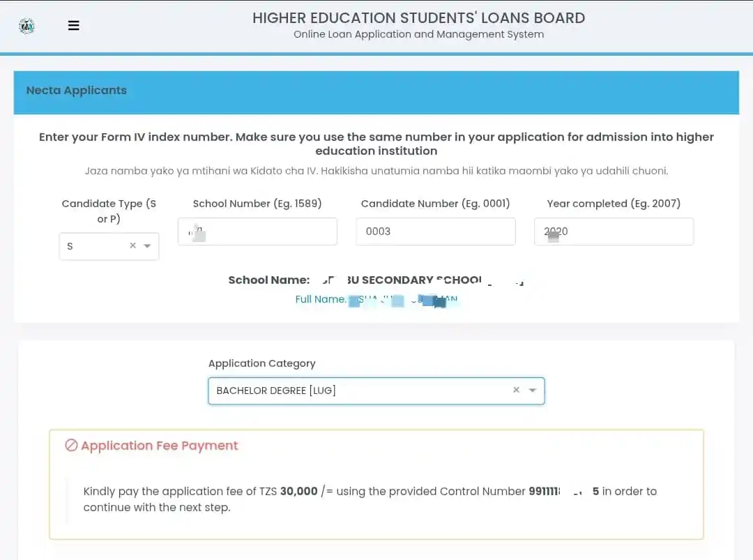This screenshot has width=753, height=560.
Task: Click the School Number (Eg. 1589) label
Action: tap(257, 204)
